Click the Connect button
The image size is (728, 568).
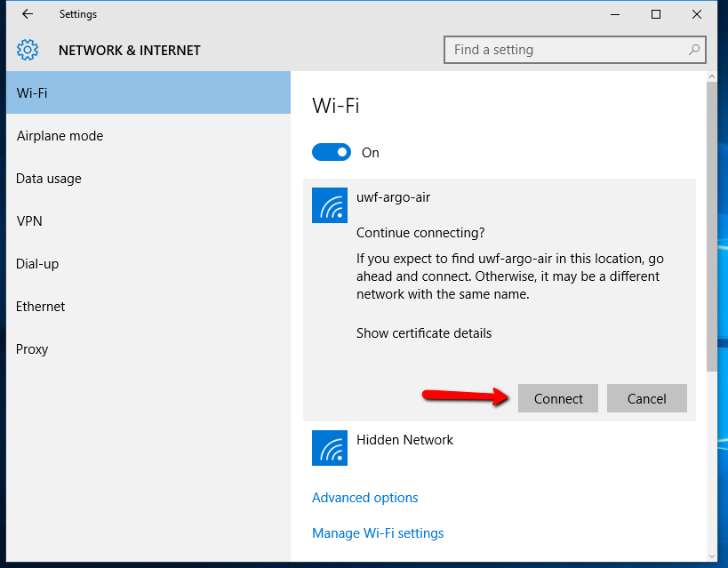pos(558,398)
